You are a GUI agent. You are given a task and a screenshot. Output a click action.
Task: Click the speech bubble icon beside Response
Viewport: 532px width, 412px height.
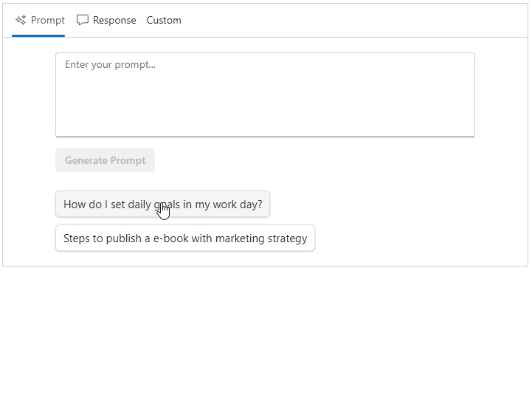coord(83,20)
